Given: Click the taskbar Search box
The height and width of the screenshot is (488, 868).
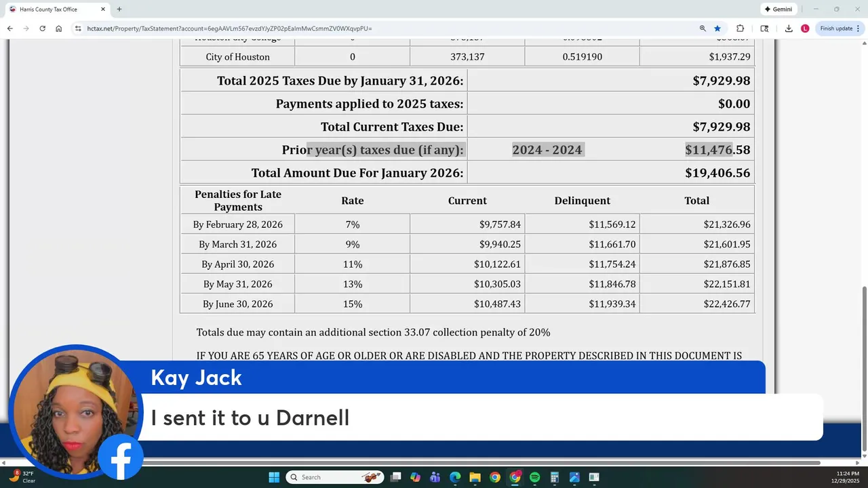Looking at the screenshot, I should pos(335,477).
